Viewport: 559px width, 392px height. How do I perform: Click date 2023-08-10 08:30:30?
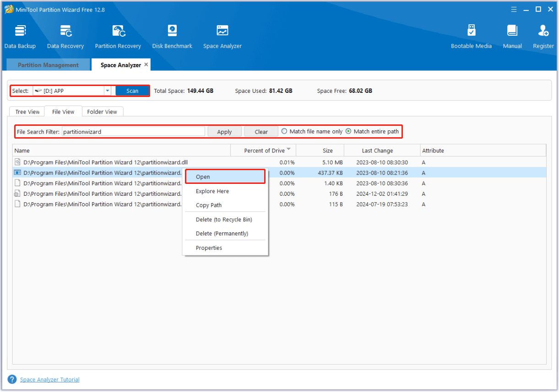[x=382, y=162]
